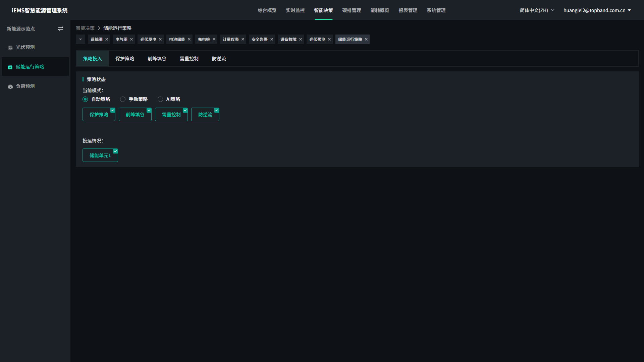Click the 负荷预测 sidebar icon

click(x=10, y=86)
